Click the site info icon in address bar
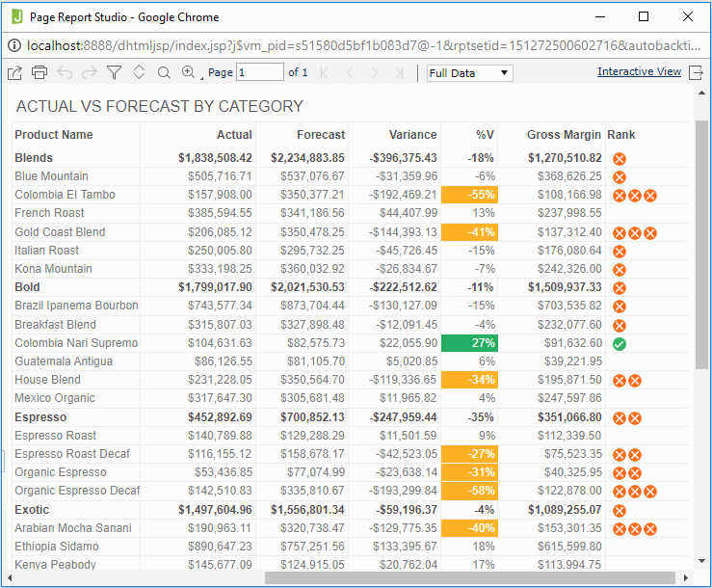 [14, 45]
